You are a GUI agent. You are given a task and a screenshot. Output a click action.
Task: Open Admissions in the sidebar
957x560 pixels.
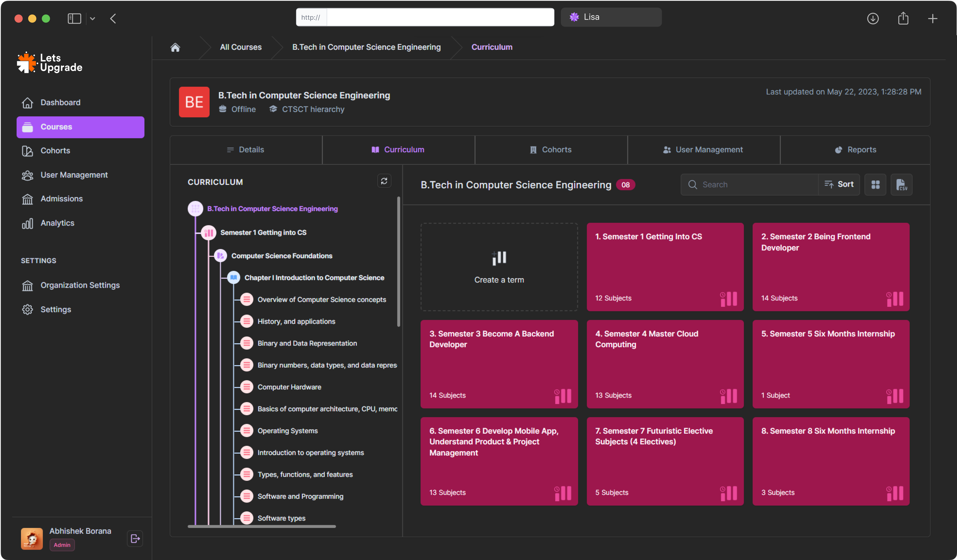point(61,198)
